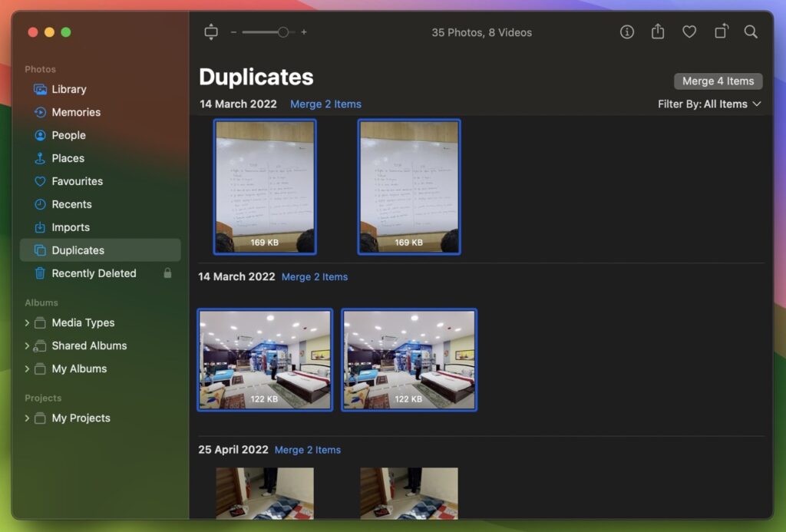This screenshot has height=532, width=786.
Task: Click the minus zoom-out icon
Action: tap(233, 32)
